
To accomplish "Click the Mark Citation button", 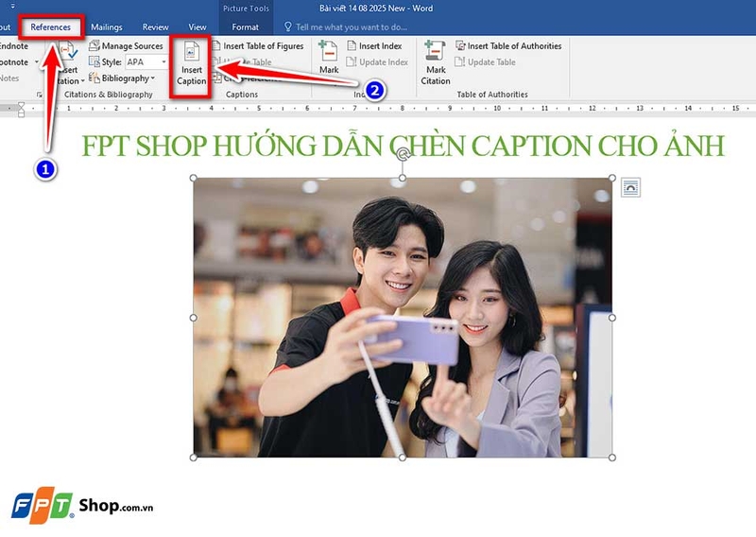I will [x=436, y=62].
